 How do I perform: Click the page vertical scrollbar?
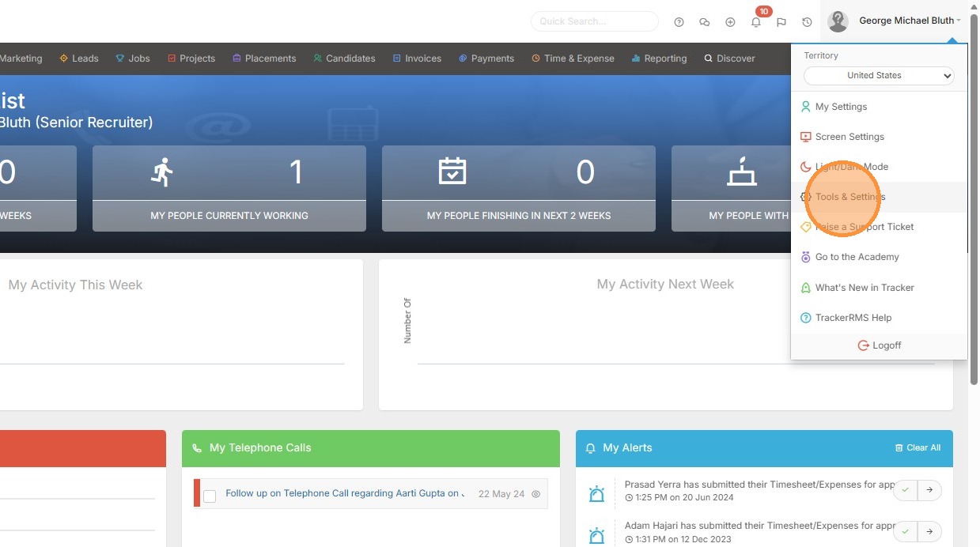pyautogui.click(x=974, y=198)
